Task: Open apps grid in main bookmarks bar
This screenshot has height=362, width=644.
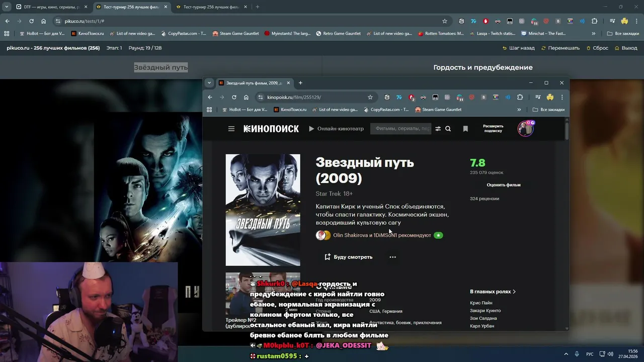Action: [x=7, y=34]
